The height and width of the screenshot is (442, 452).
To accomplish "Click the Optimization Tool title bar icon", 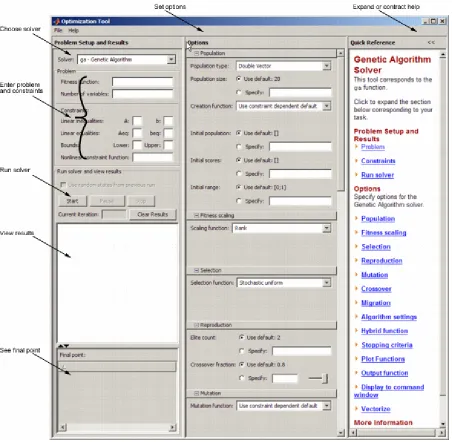I will point(56,21).
